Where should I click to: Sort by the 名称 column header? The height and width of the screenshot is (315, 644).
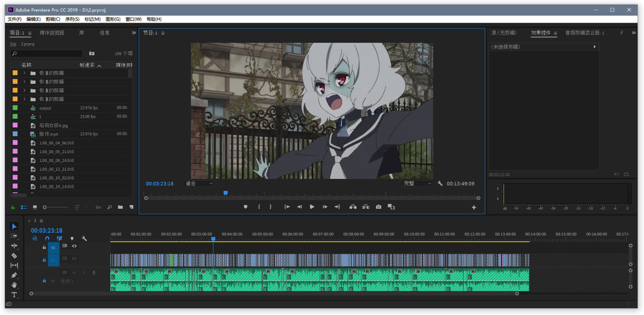point(26,65)
